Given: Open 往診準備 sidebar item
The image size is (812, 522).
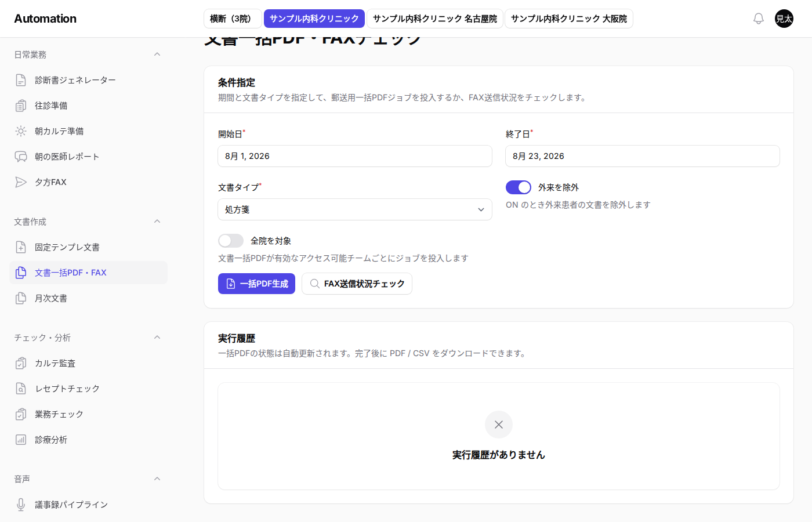Looking at the screenshot, I should click(88, 106).
